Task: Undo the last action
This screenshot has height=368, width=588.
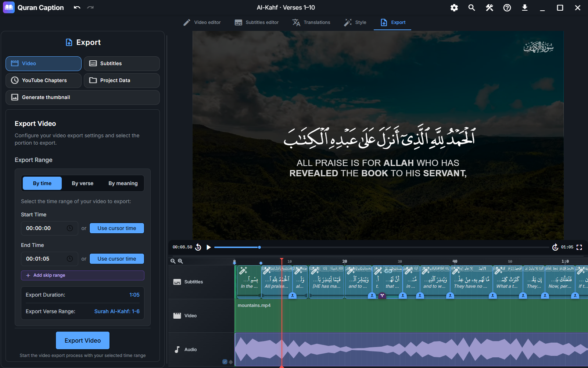Action: click(77, 7)
